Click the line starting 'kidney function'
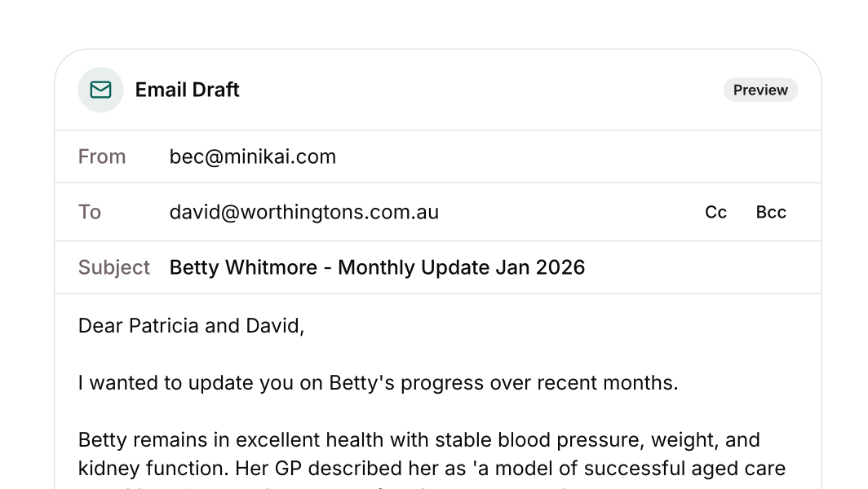868x489 pixels. 432,469
